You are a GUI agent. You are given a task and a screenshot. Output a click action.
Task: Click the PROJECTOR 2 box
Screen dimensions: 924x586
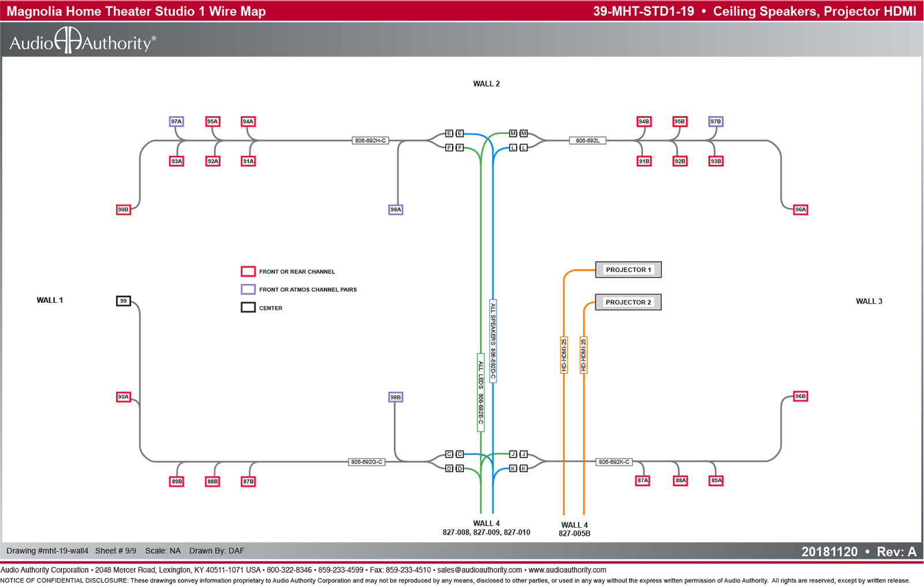(628, 302)
